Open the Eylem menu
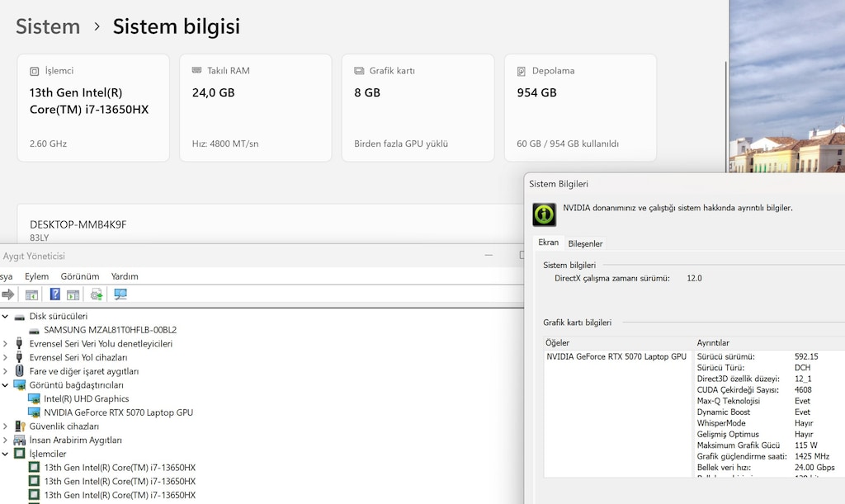The height and width of the screenshot is (504, 845). [x=36, y=276]
